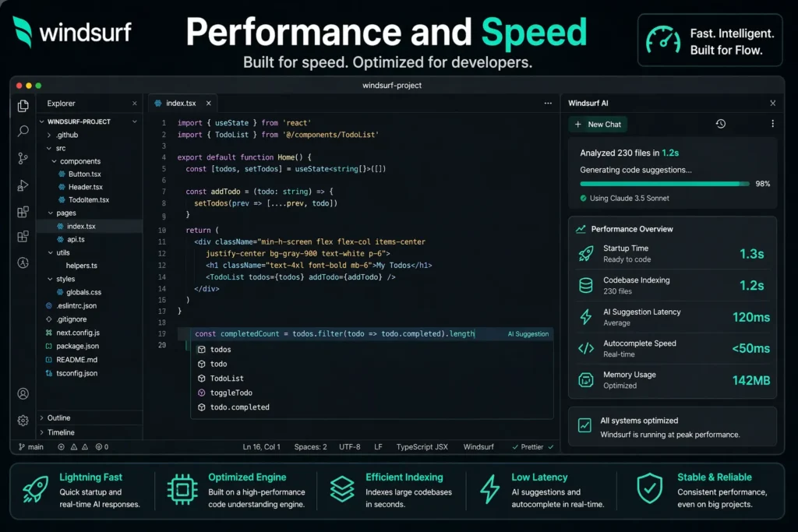Start a New Chat

point(598,124)
